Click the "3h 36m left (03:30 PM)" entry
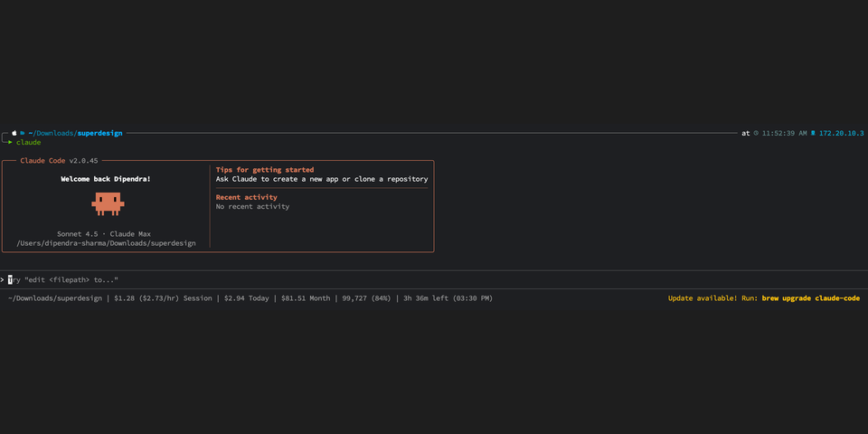 tap(448, 298)
